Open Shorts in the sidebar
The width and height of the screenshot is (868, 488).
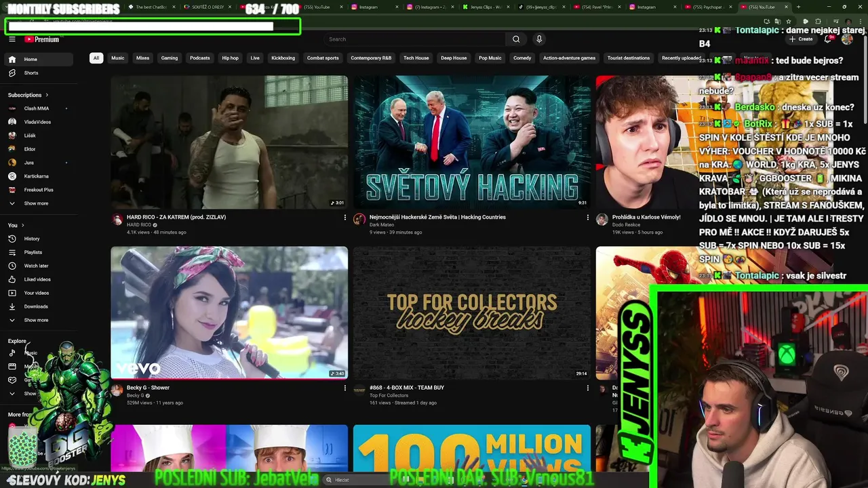(x=39, y=73)
